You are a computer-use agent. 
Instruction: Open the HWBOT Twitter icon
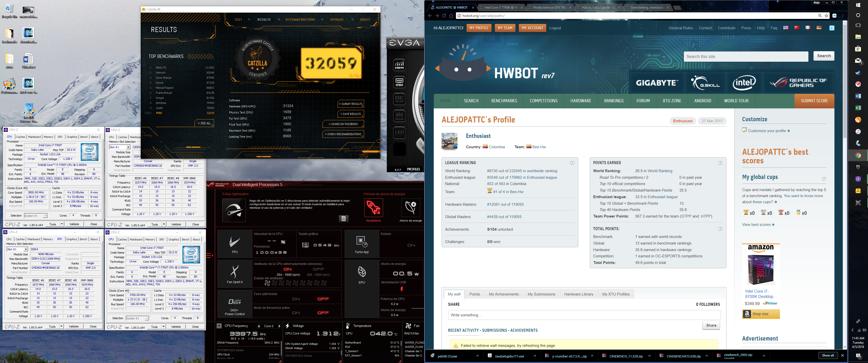point(832,28)
